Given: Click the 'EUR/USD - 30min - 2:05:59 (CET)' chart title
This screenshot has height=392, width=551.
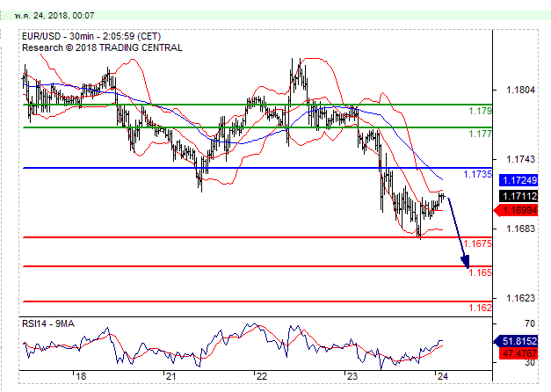Looking at the screenshot, I should pos(91,37).
